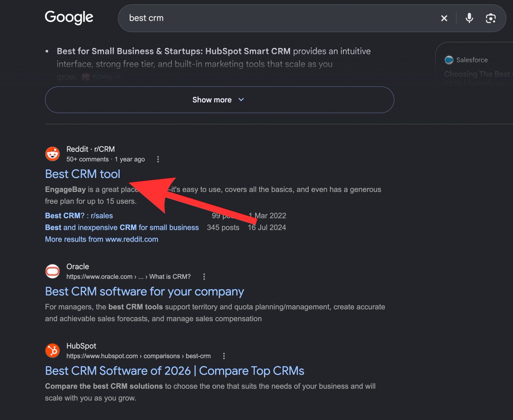Click the "345 posts" count
The width and height of the screenshot is (513, 420).
tap(223, 228)
